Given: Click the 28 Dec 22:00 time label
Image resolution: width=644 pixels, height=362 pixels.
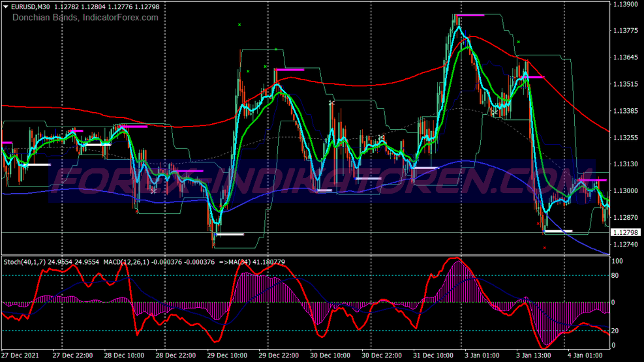Looking at the screenshot, I should coord(176,355).
